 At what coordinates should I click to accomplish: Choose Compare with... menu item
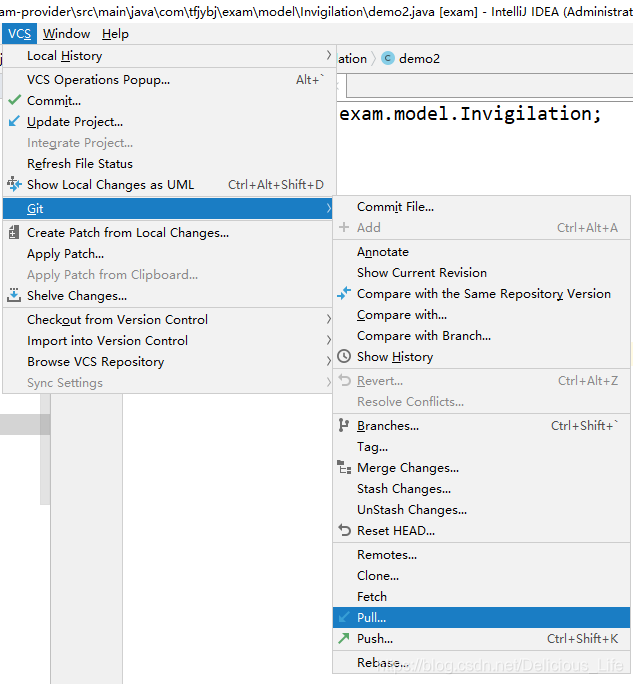[x=481, y=315]
